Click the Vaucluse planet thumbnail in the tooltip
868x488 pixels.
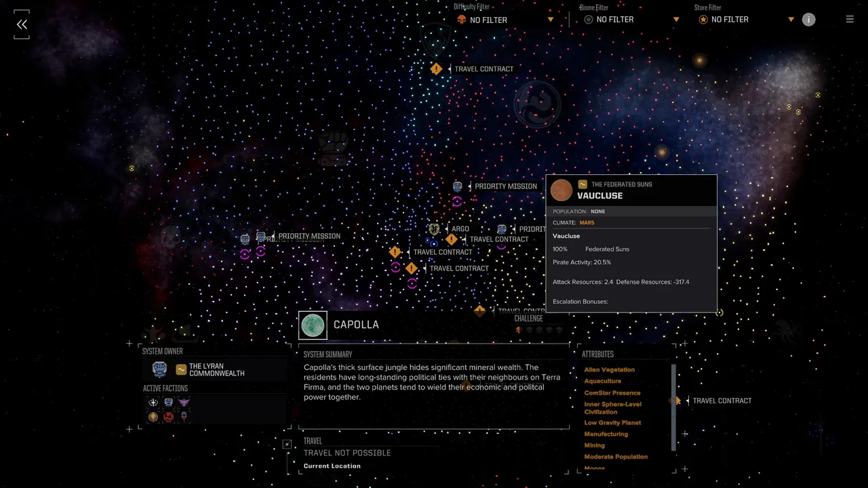(x=561, y=190)
